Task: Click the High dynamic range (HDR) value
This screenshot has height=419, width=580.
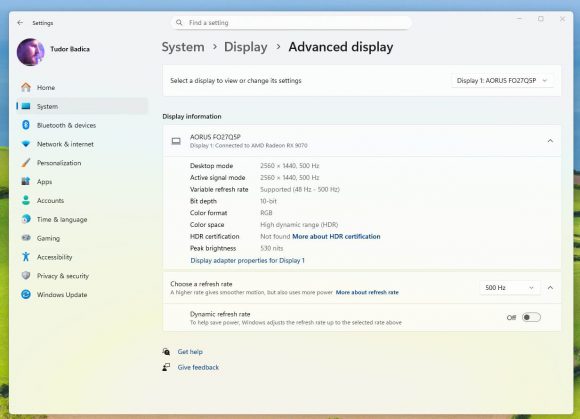Action: pyautogui.click(x=299, y=224)
